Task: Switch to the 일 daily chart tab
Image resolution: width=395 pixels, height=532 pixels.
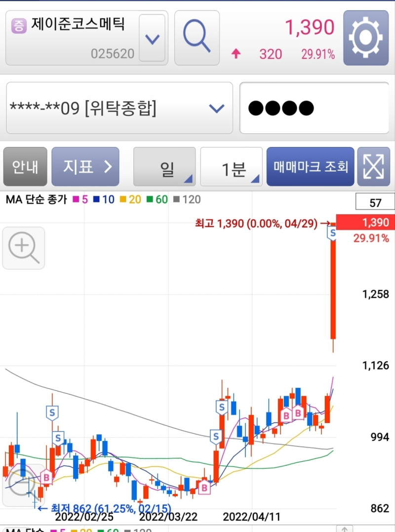Action: [164, 166]
